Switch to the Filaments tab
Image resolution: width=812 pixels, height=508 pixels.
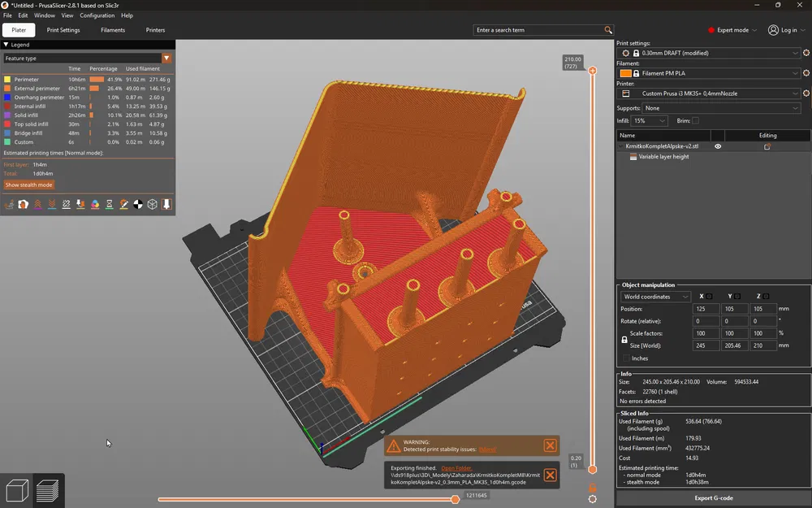(113, 30)
